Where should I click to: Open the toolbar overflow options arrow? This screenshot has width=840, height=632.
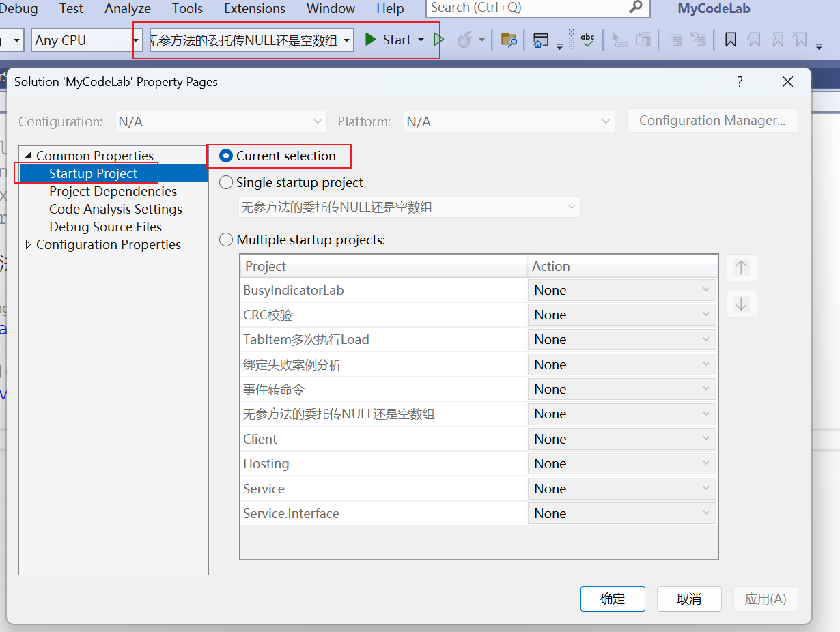tap(819, 46)
